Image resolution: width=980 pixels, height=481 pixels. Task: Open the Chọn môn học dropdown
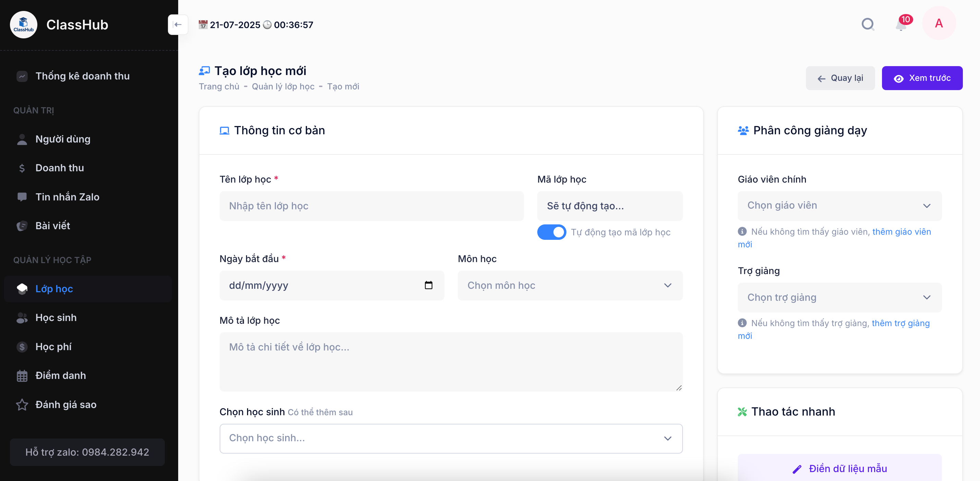570,285
